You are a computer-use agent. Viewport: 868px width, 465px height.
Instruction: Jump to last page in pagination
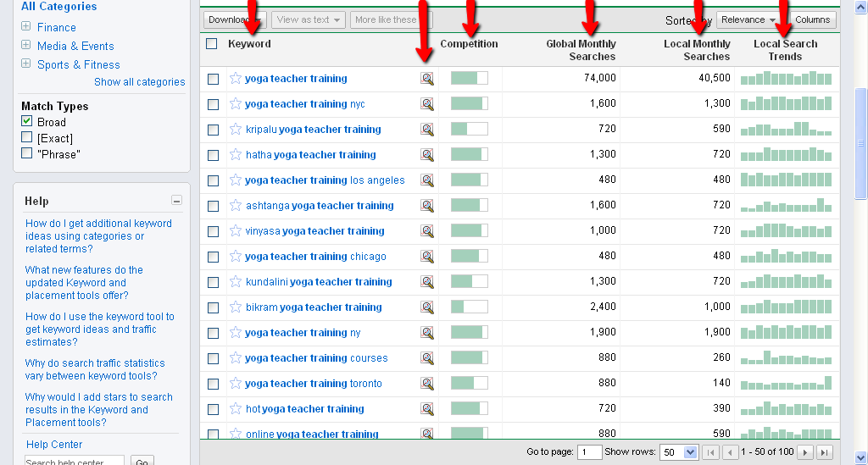(824, 452)
